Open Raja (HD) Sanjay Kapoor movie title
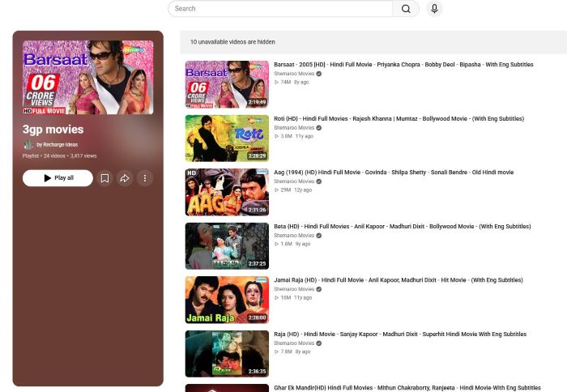The image size is (567, 392). click(x=400, y=334)
